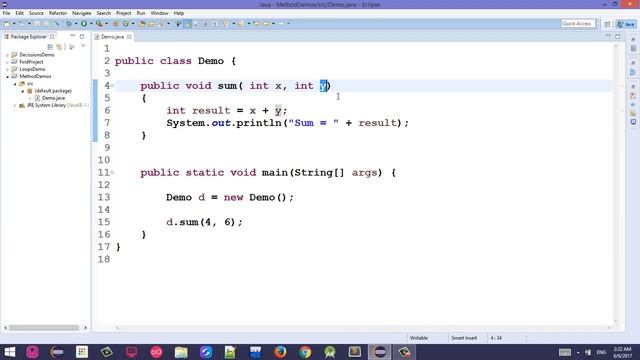Image resolution: width=640 pixels, height=360 pixels.
Task: Maximize the Package Explorer view
Action: pos(82,36)
